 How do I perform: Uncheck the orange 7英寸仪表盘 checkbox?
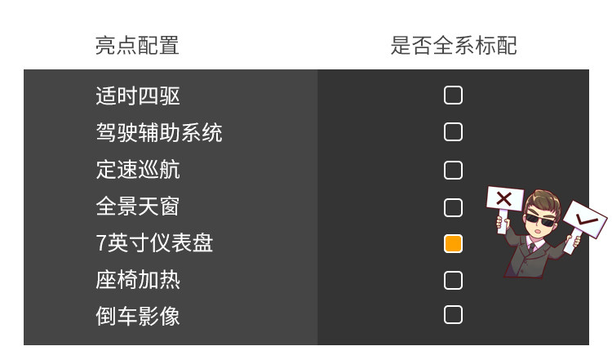[453, 243]
